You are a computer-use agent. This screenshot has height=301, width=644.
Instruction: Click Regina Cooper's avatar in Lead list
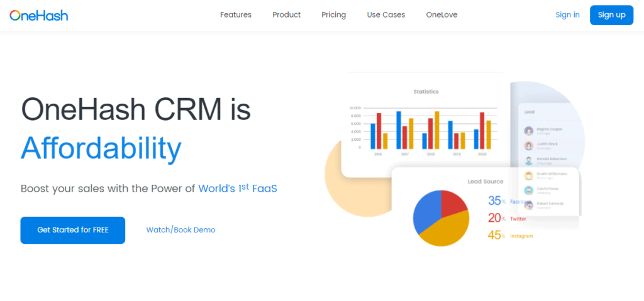tap(529, 131)
